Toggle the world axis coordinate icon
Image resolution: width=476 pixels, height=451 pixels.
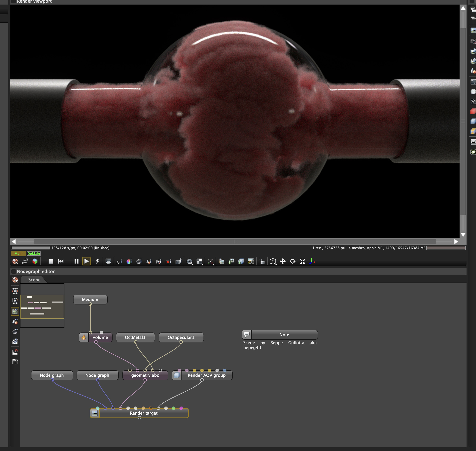tap(312, 261)
